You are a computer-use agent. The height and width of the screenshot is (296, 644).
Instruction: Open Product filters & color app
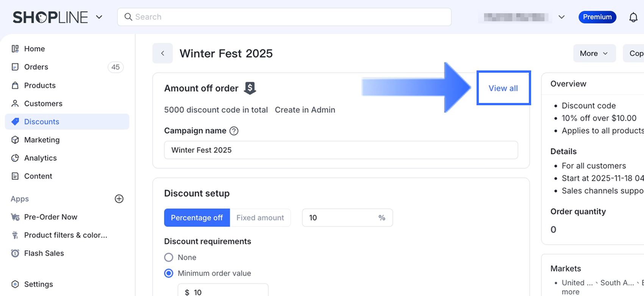[65, 235]
